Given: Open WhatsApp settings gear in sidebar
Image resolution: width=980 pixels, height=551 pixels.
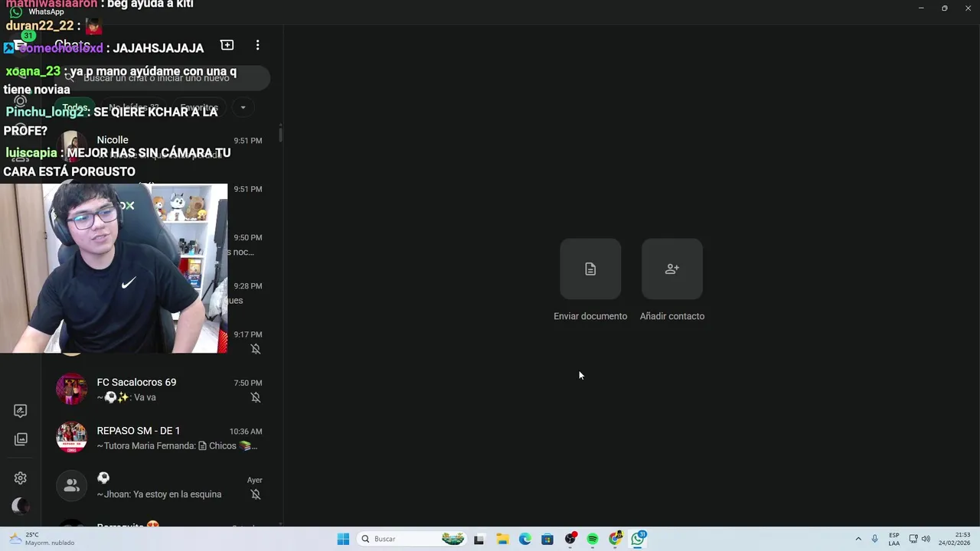Looking at the screenshot, I should click(x=21, y=478).
